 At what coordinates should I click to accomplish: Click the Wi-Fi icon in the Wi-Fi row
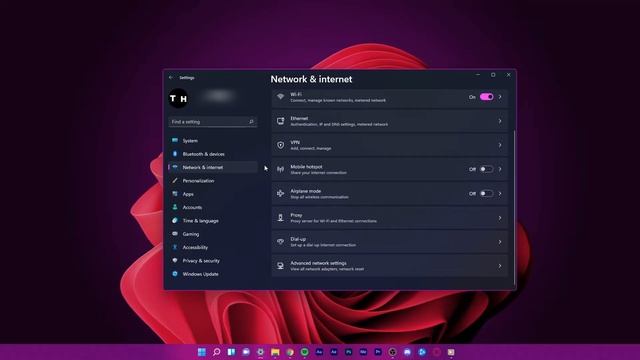point(280,97)
